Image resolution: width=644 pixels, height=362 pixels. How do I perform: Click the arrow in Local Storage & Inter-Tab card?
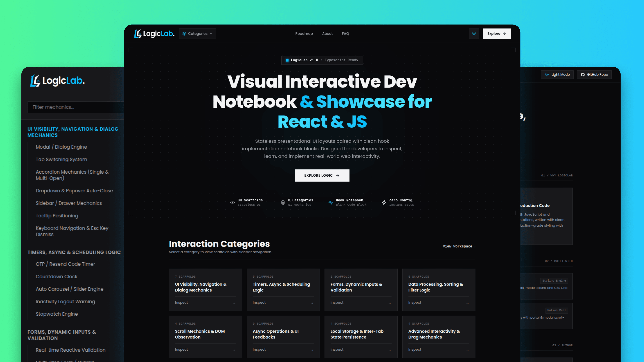click(x=390, y=350)
